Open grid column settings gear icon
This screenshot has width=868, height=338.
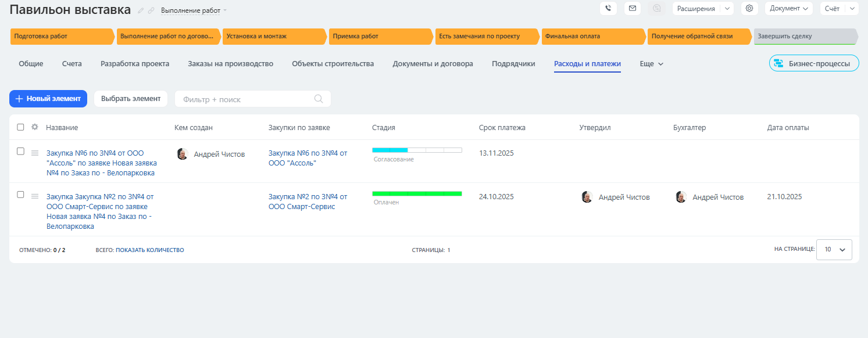35,127
